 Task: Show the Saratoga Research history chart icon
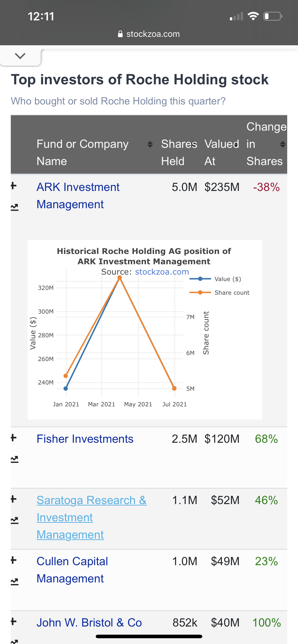pos(15,520)
